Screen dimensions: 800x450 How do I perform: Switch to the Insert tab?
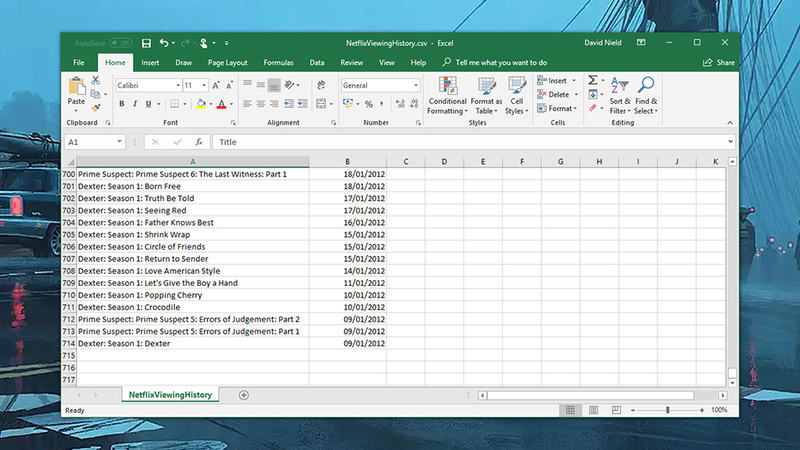(150, 63)
